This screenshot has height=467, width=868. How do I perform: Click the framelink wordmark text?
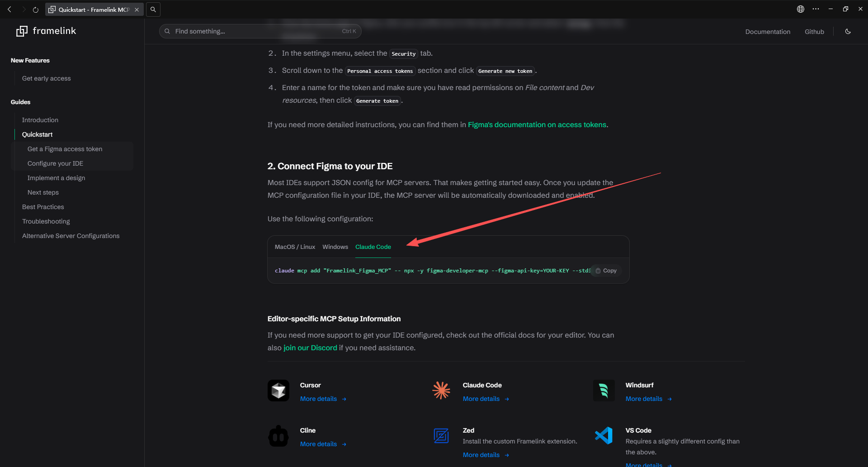[55, 31]
